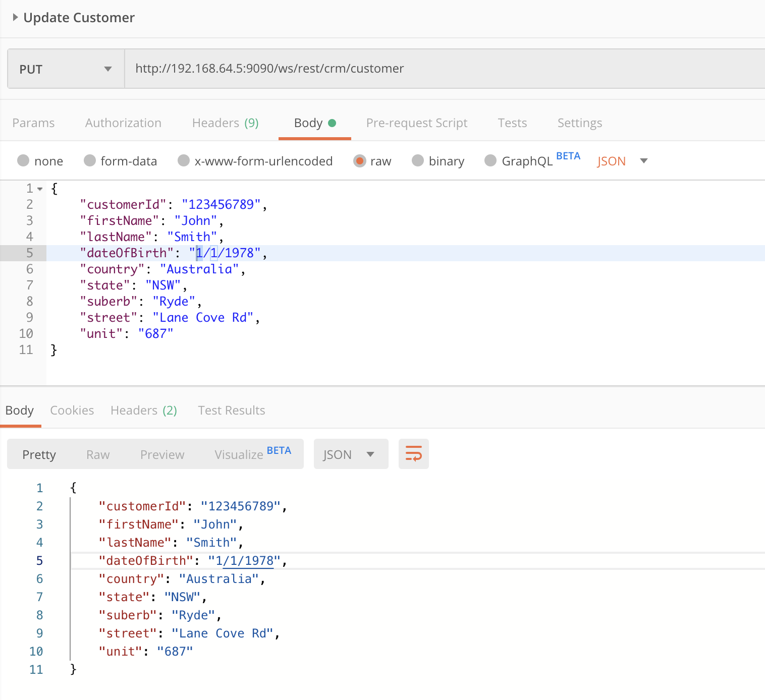Expand the Update Customer request description
Image resolution: width=765 pixels, height=700 pixels.
(15, 18)
